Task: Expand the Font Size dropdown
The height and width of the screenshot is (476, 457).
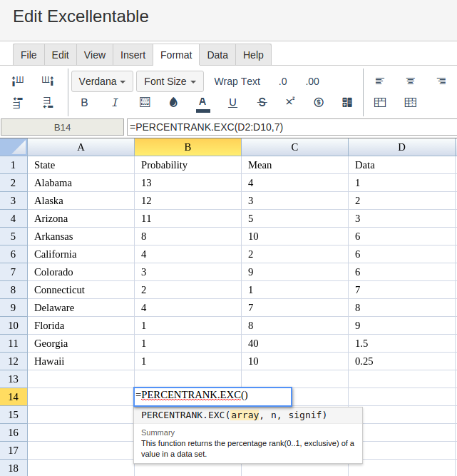Action: point(170,81)
